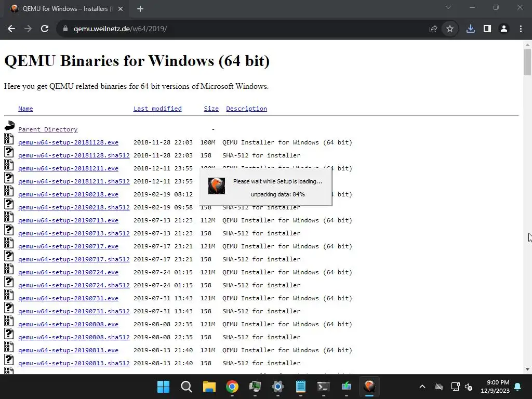
Task: Share this page via share icon
Action: [433, 29]
